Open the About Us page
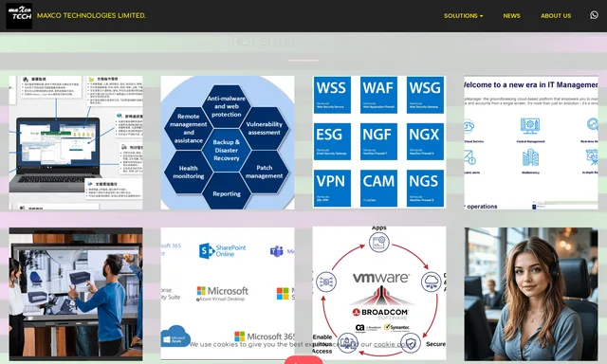The width and height of the screenshot is (607, 364). pos(556,16)
